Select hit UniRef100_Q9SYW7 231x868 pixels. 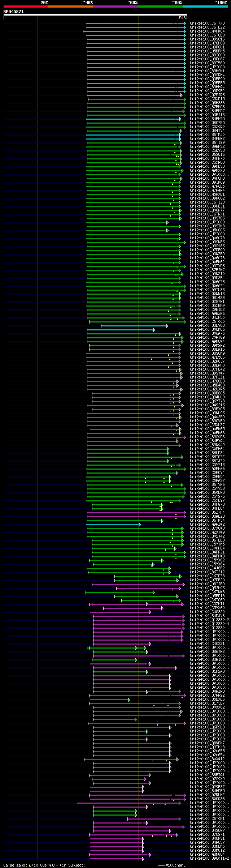[x=207, y=373]
